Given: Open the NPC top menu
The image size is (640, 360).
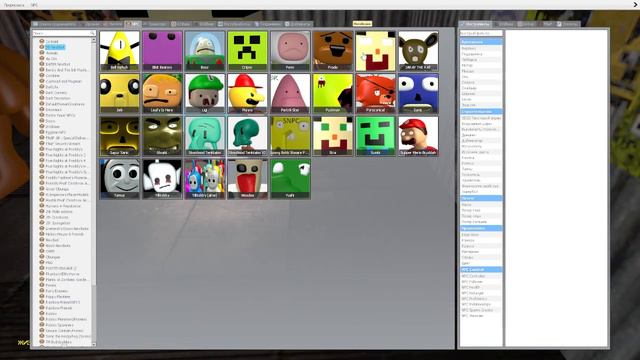Looking at the screenshot, I should [x=34, y=5].
